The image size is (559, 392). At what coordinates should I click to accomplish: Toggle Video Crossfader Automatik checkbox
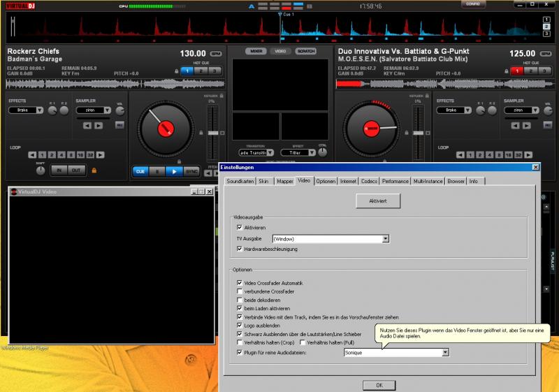click(x=240, y=282)
